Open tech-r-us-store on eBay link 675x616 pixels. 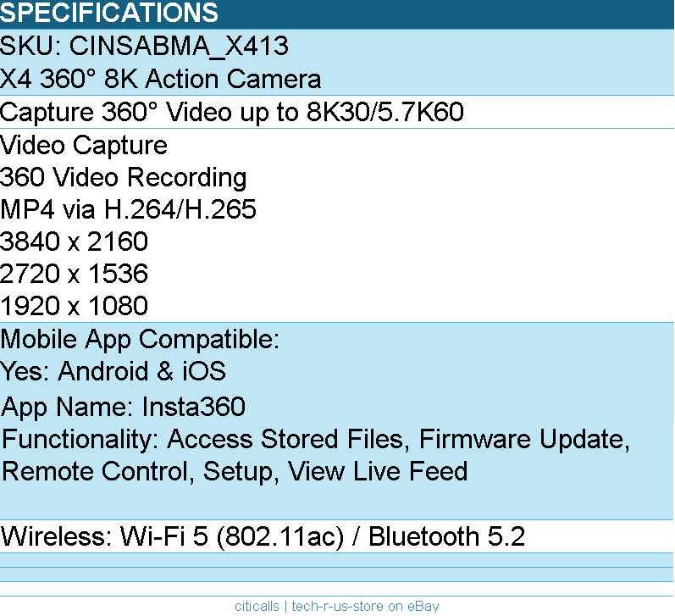[366, 606]
